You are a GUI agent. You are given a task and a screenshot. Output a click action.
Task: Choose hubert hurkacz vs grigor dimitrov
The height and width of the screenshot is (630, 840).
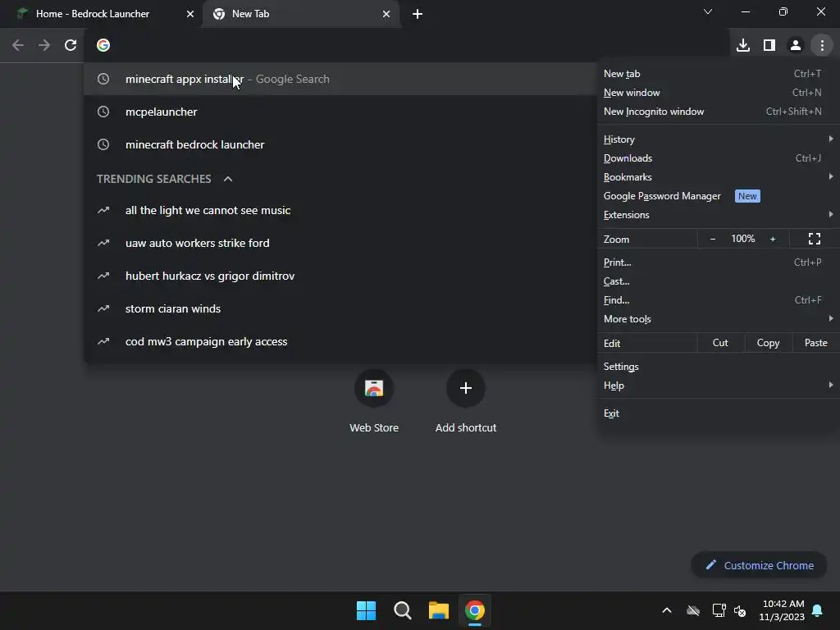(340, 276)
